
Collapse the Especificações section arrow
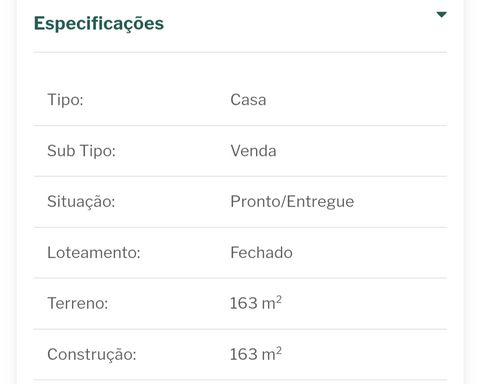tap(441, 15)
